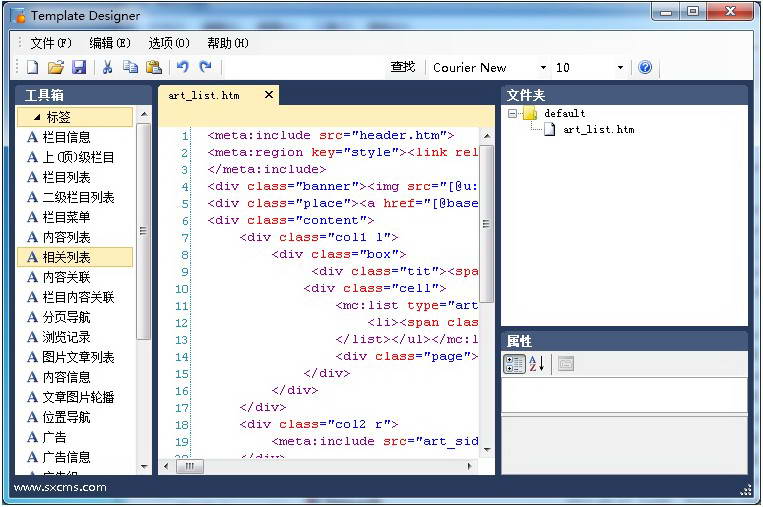This screenshot has width=763, height=507.
Task: Select 位置导航 toolbox item
Action: (x=74, y=417)
